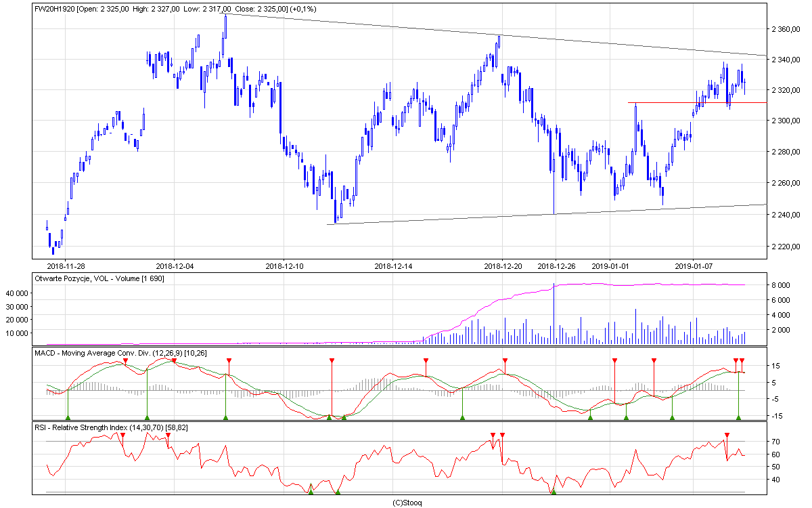This screenshot has width=812, height=508.
Task: Click the rightmost green MACD buy marker
Action: pyautogui.click(x=738, y=418)
